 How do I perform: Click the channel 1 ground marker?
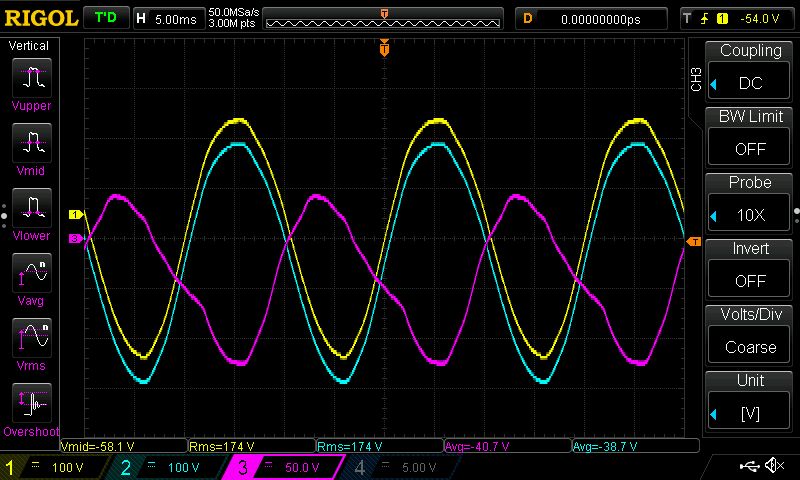tap(76, 214)
